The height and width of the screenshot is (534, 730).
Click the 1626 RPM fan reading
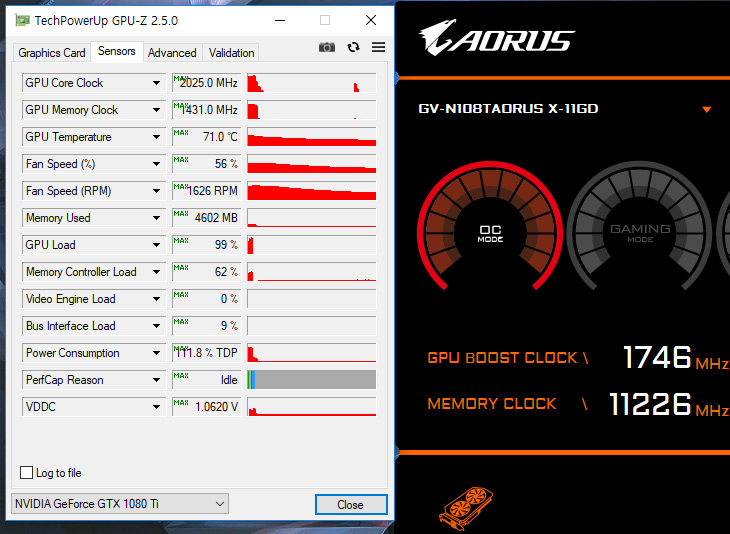coord(207,191)
